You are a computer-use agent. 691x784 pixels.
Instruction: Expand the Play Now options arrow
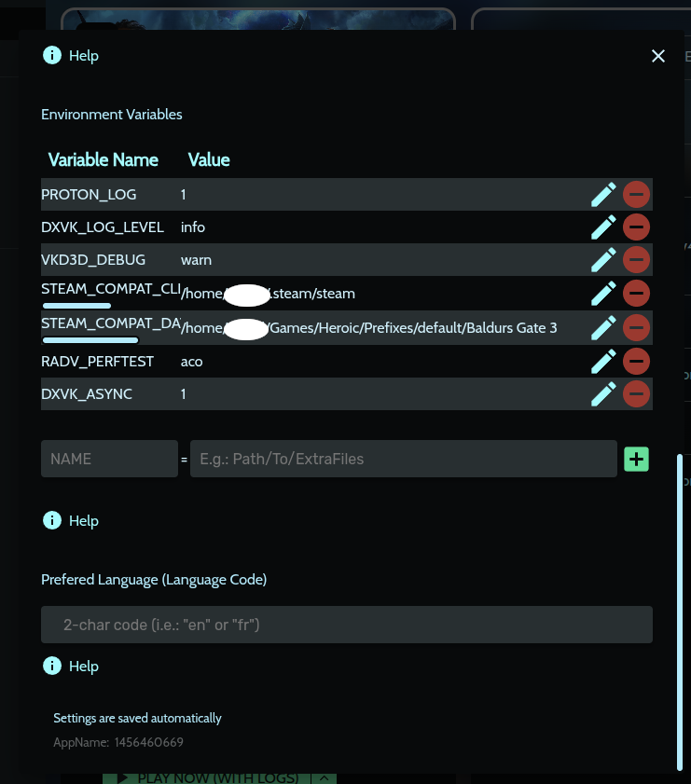pyautogui.click(x=325, y=777)
